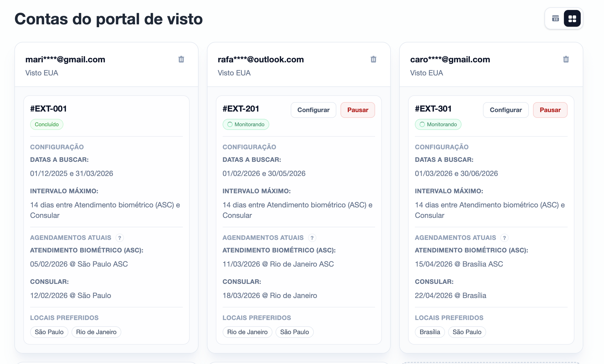This screenshot has width=604, height=364.
Task: Click the EXT-001 search identifier
Action: 48,109
